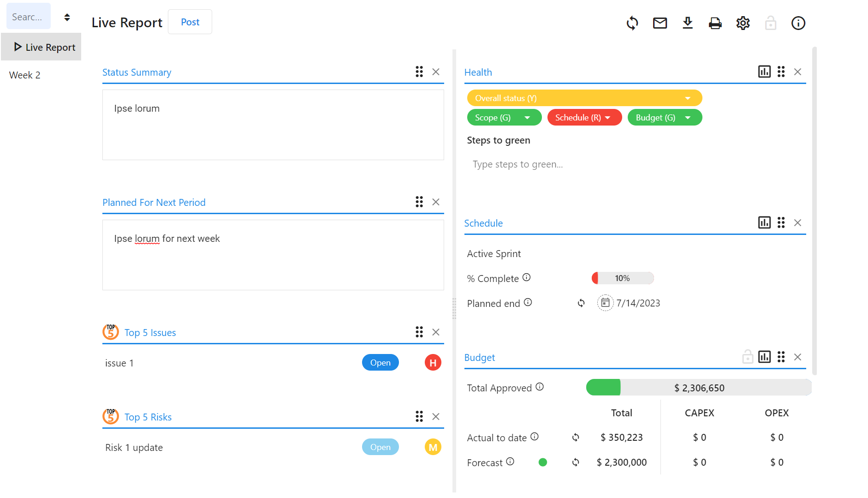868x498 pixels.
Task: Click the refresh sync icon in header
Action: (x=632, y=23)
